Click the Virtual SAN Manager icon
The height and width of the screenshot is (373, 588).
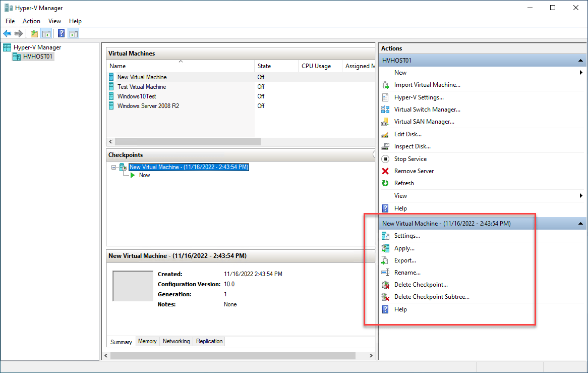[x=385, y=122]
